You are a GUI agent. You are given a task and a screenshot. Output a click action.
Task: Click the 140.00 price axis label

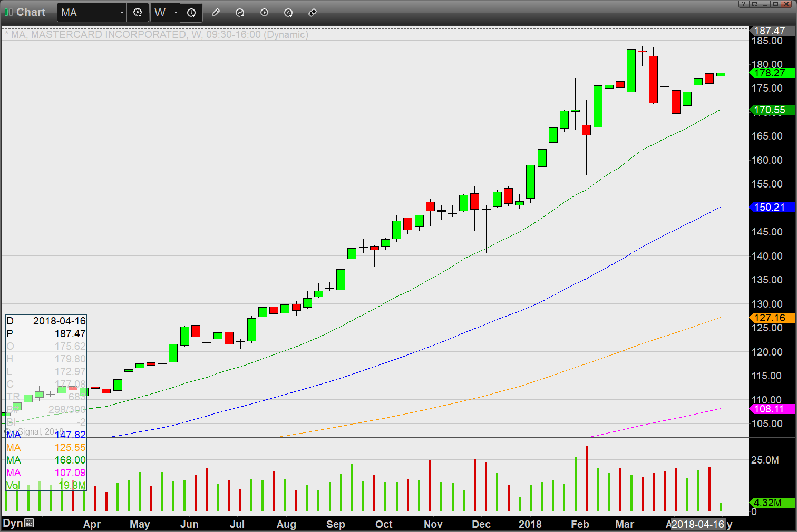pos(767,256)
